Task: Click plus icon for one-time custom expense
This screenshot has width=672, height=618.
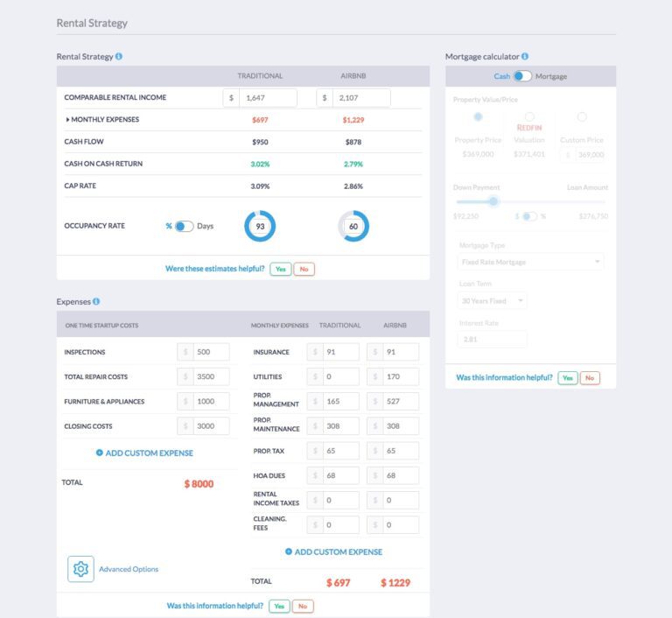Action: (100, 453)
